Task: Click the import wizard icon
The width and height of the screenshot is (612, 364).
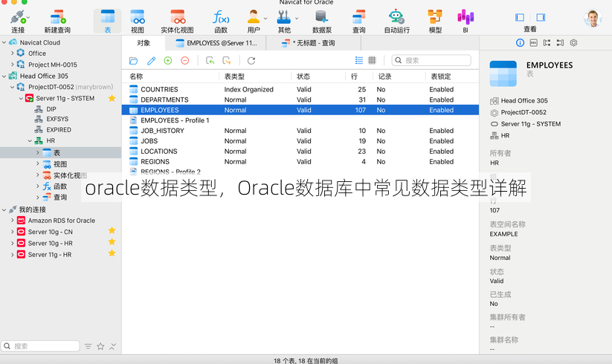Action: pos(210,60)
